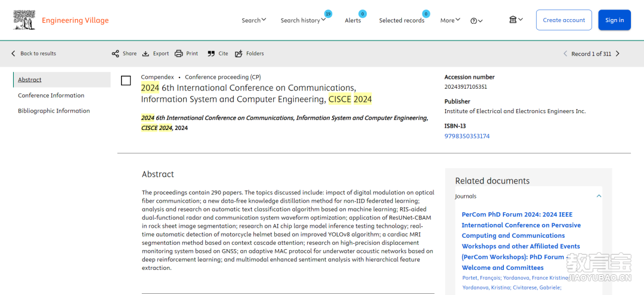
Task: Open the PerCom PhD Forum 2024 document link
Action: click(521, 241)
